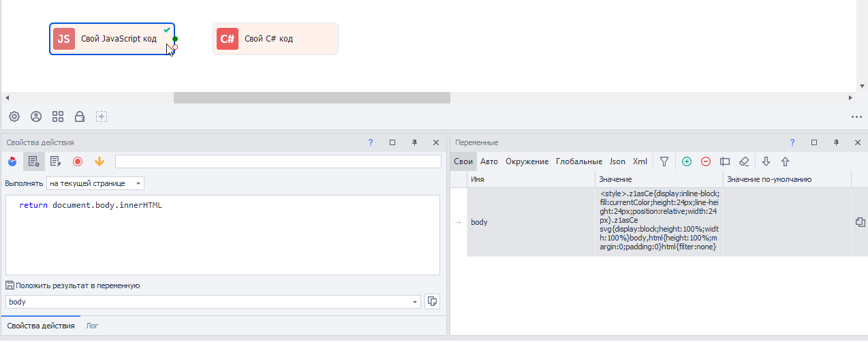868x342 pixels.
Task: Focus the empty text field in action toolbar
Action: [x=278, y=161]
